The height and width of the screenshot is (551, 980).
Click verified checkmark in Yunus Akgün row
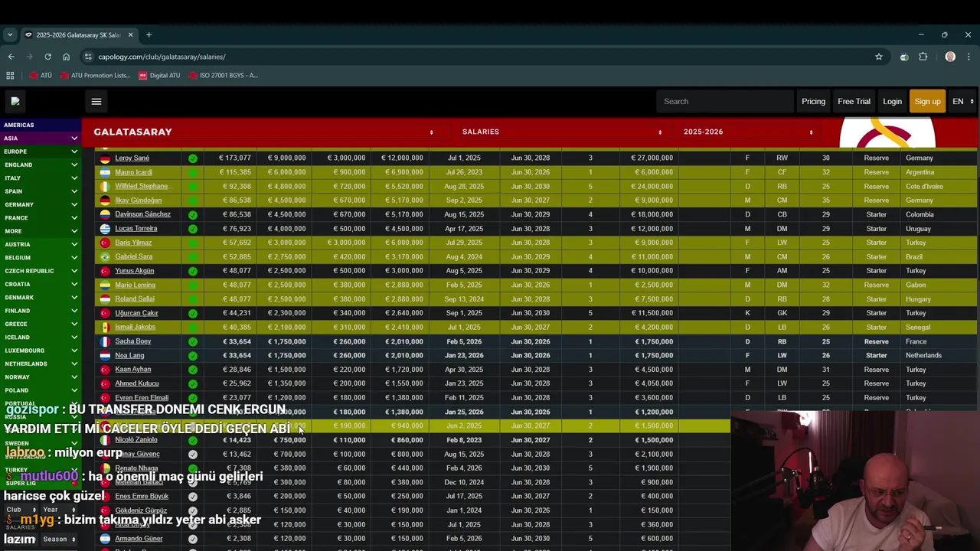193,271
